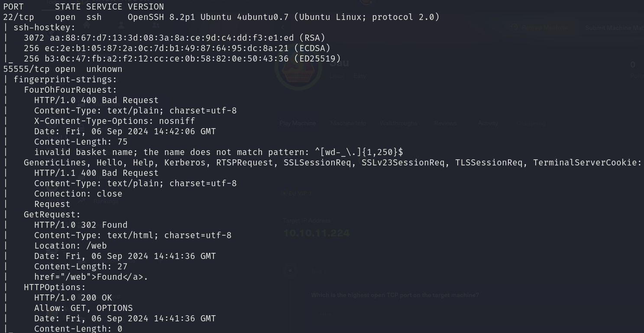Open the Play Machine tab

coord(298,123)
